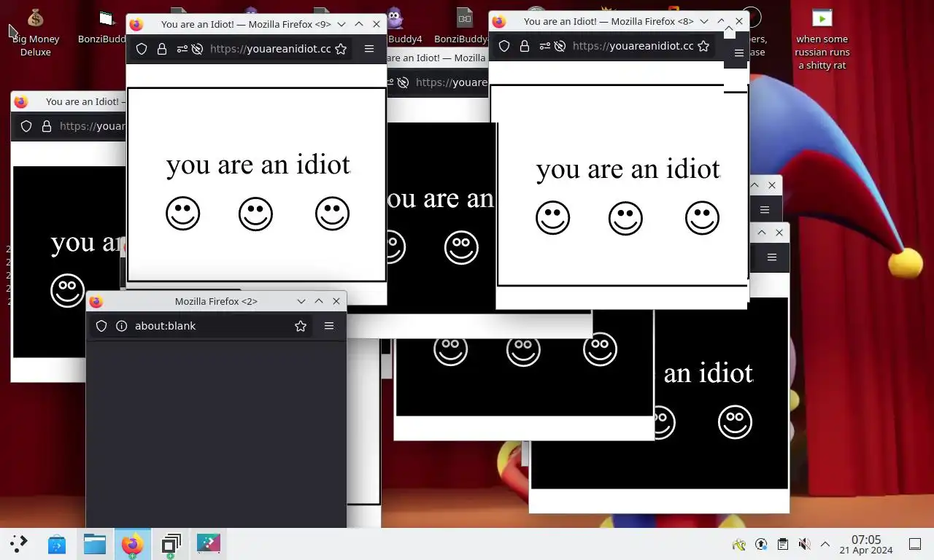Click Firefox taskbar entry
The height and width of the screenshot is (560, 934).
[x=132, y=544]
